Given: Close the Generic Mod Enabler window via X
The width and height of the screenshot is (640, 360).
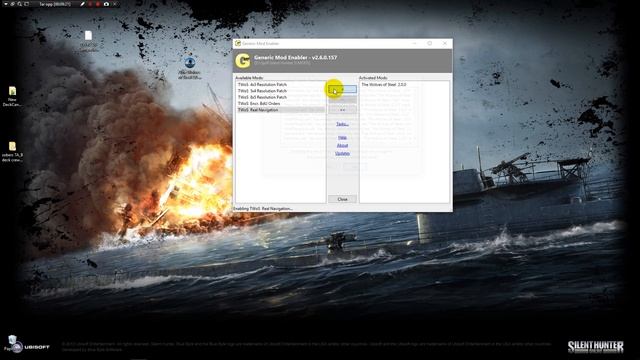Looking at the screenshot, I should (444, 43).
